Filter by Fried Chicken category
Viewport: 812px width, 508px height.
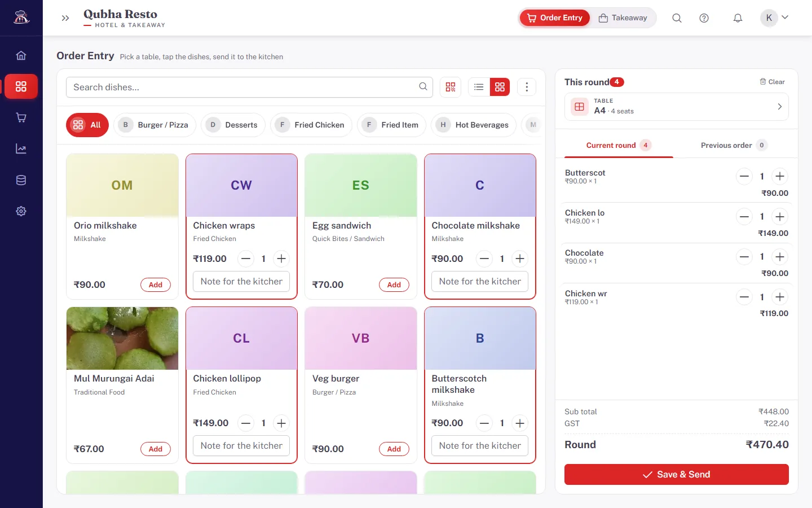point(311,125)
